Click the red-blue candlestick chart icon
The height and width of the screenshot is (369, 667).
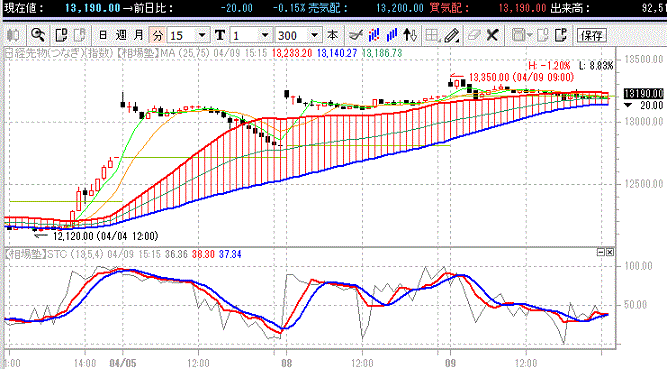374,35
